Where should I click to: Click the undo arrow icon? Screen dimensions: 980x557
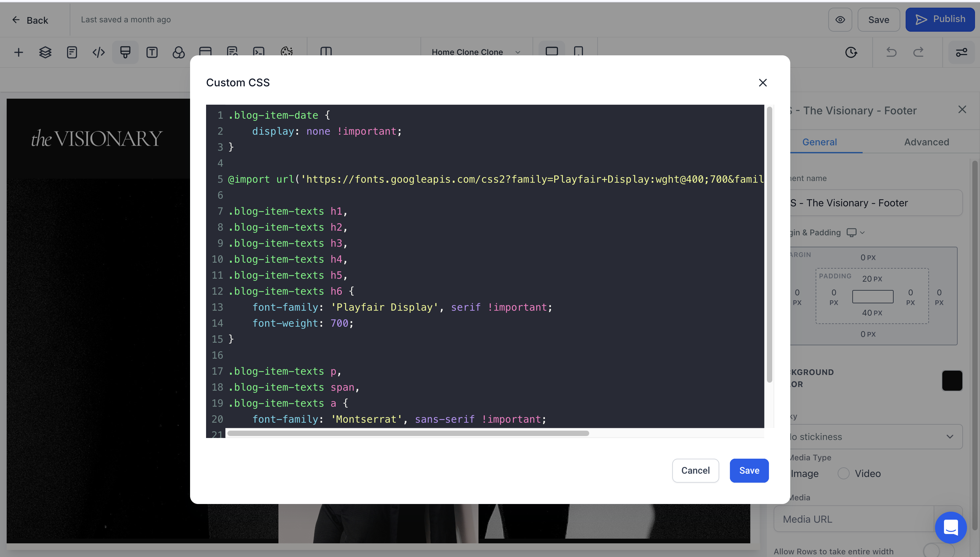pos(891,52)
